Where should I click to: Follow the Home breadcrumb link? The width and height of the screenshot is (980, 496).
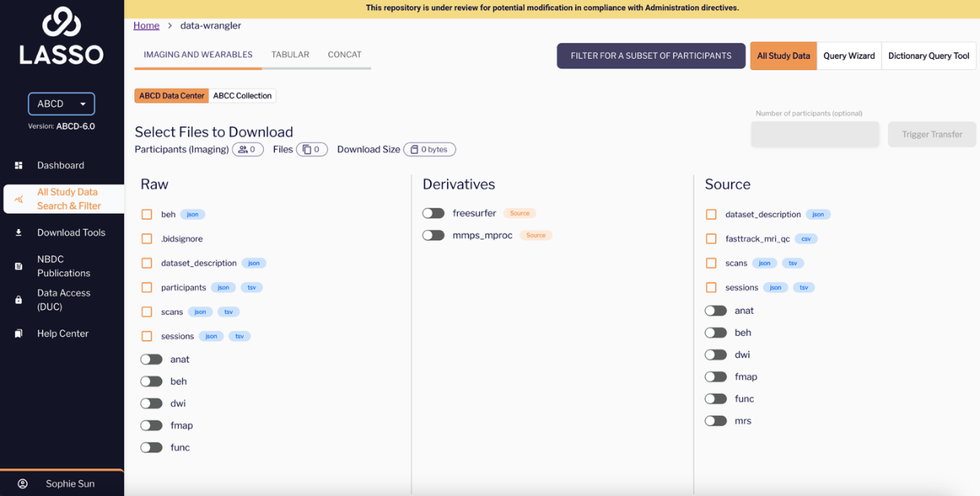click(146, 25)
